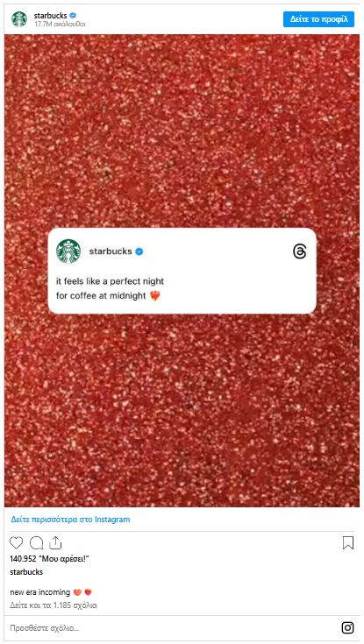Click the coffee at midnight text card

(182, 271)
